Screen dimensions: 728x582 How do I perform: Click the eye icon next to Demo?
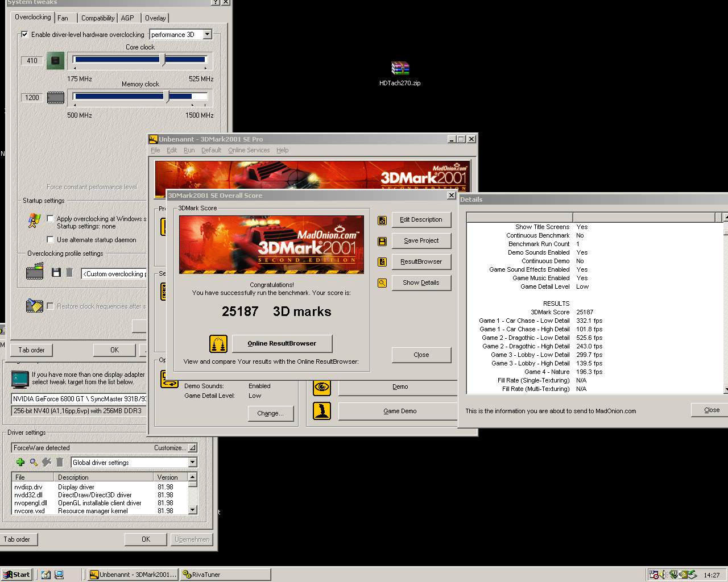[x=322, y=386]
